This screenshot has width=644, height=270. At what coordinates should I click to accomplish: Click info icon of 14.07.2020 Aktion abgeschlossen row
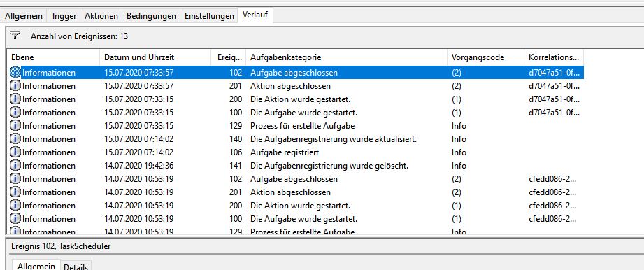15,192
